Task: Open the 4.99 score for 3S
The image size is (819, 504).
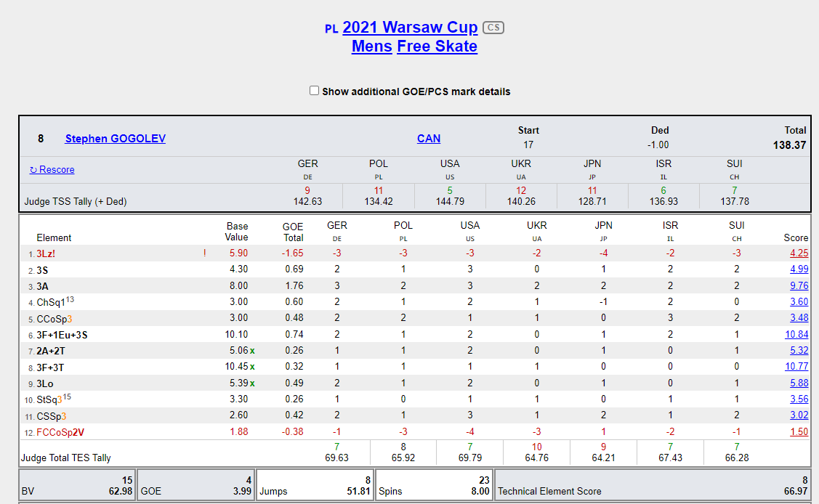Action: tap(799, 269)
